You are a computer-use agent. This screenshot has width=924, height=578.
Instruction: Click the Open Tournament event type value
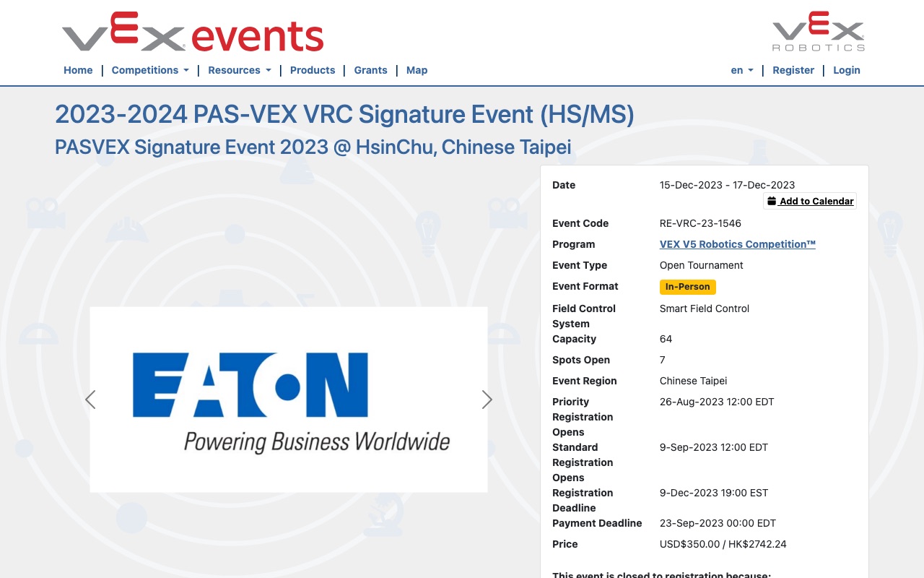pyautogui.click(x=702, y=265)
